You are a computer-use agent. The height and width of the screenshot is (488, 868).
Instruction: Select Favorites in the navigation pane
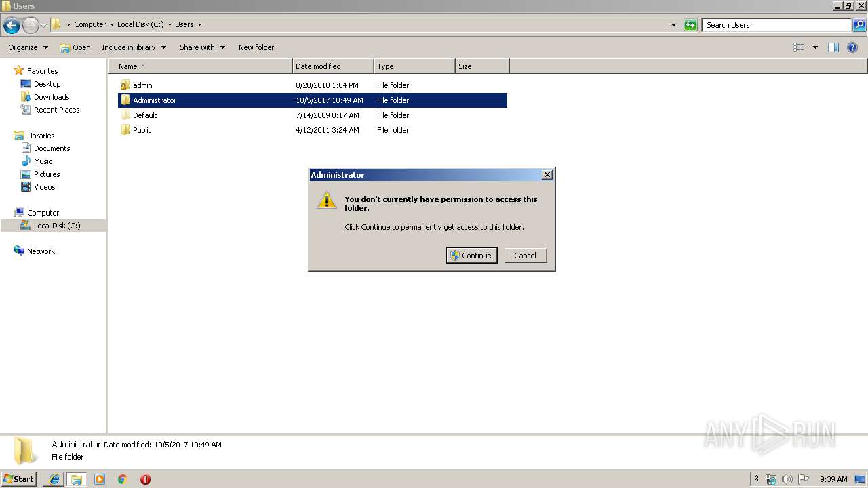[42, 71]
